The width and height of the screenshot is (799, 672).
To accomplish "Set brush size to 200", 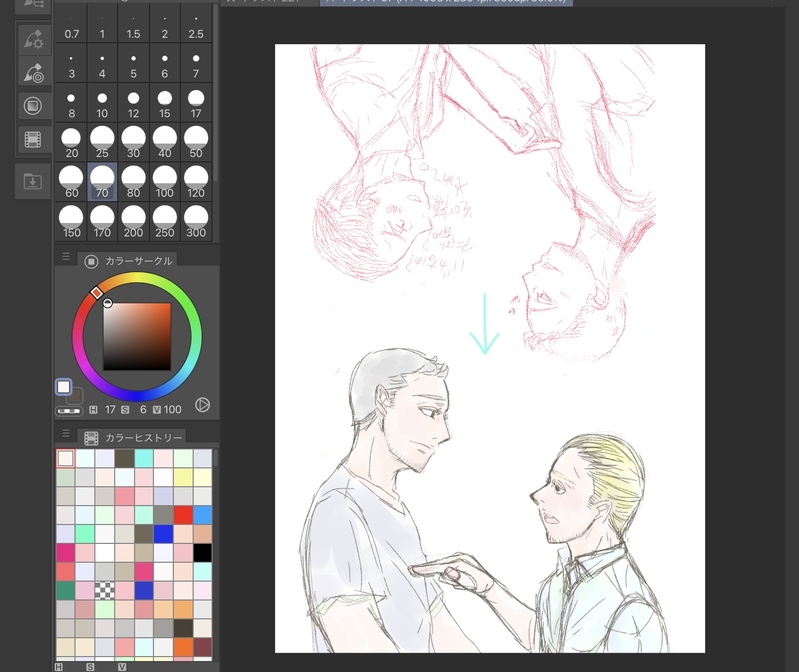I will click(134, 222).
